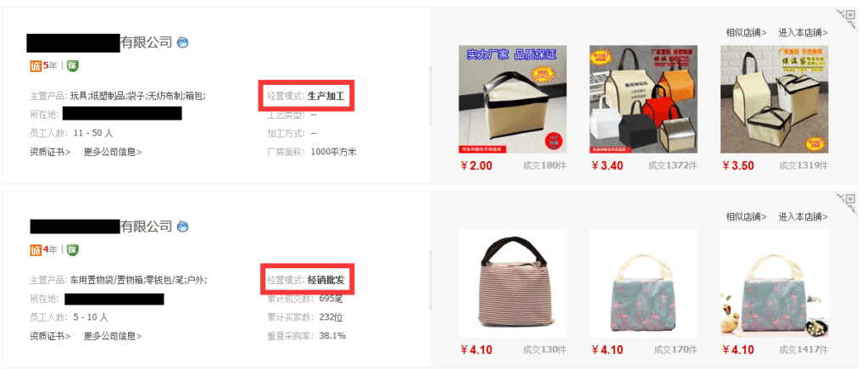The image size is (868, 369).
Task: Open flamingo bag thumbnail with 成交1417件
Action: coord(775,283)
